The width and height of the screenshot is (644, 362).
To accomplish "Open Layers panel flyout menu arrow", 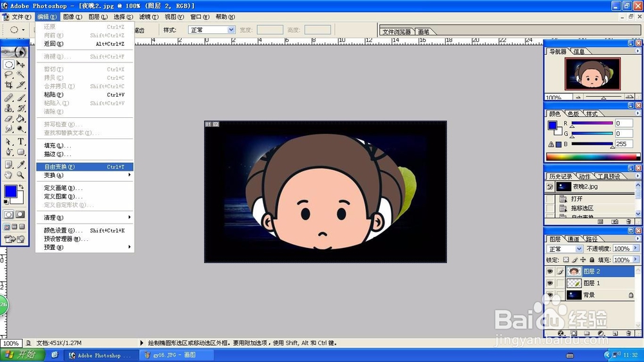I will pyautogui.click(x=638, y=238).
